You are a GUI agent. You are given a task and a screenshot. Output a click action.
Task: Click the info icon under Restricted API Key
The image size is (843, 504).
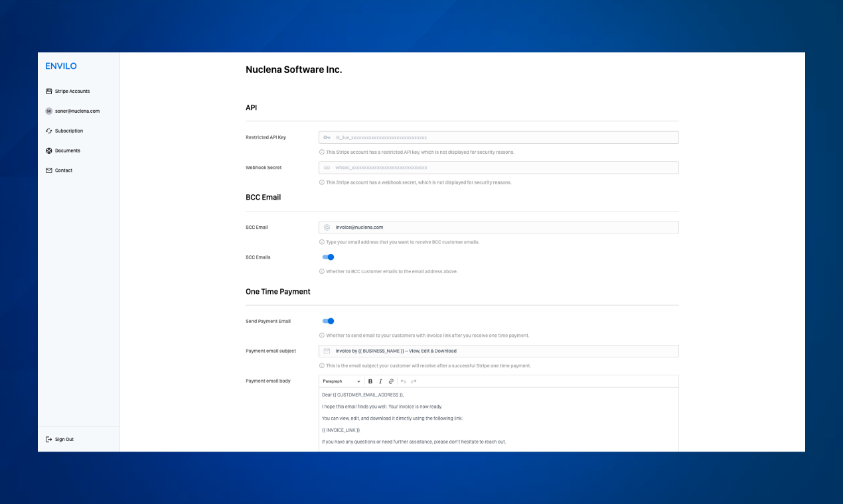click(322, 152)
